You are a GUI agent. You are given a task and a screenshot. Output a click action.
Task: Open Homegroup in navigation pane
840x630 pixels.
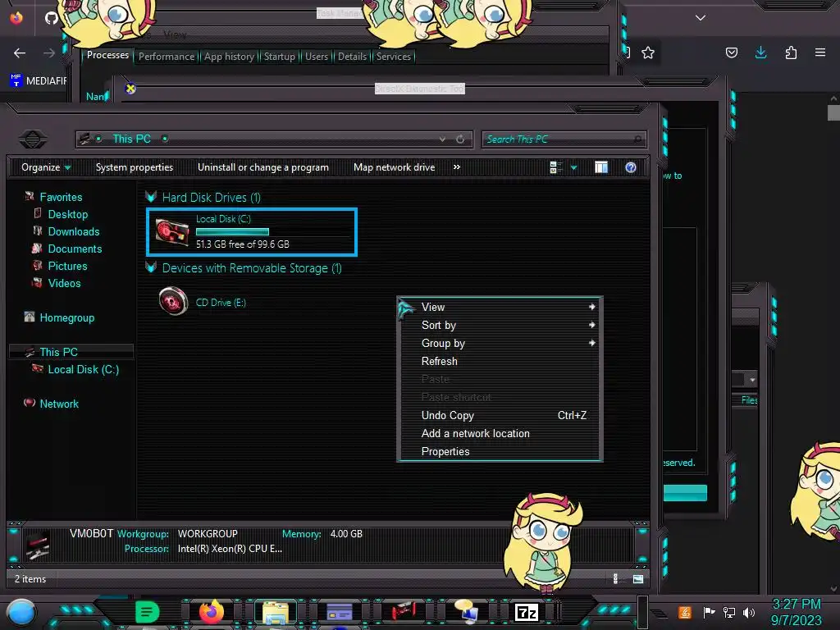coord(67,318)
